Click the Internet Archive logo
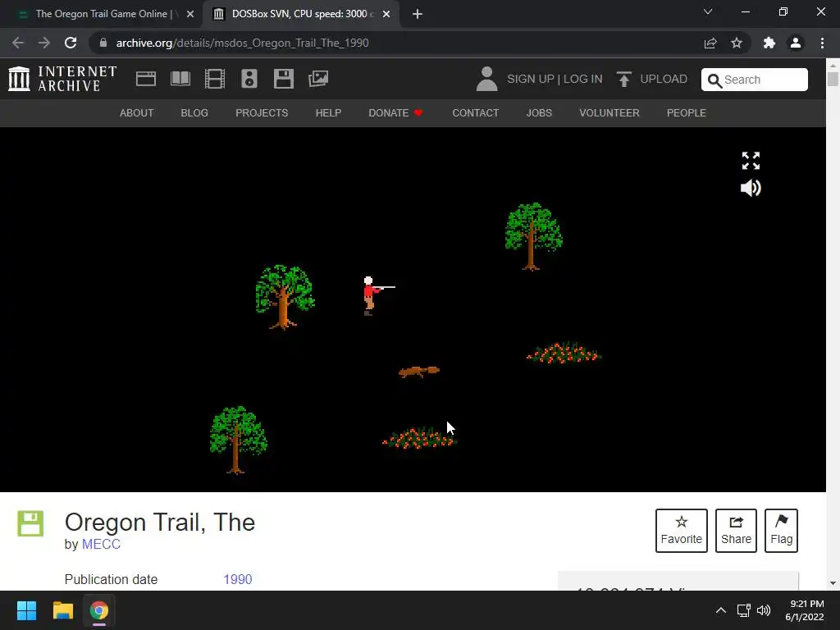Viewport: 840px width, 630px height. (62, 79)
